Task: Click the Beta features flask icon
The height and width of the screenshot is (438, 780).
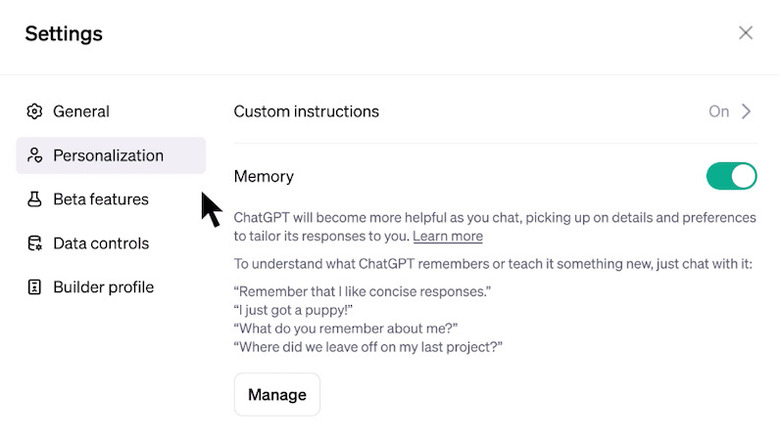Action: 35,200
